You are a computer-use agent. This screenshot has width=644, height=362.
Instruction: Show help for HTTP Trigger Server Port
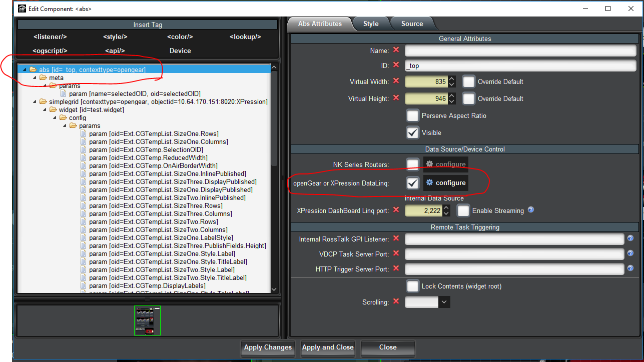pyautogui.click(x=630, y=268)
